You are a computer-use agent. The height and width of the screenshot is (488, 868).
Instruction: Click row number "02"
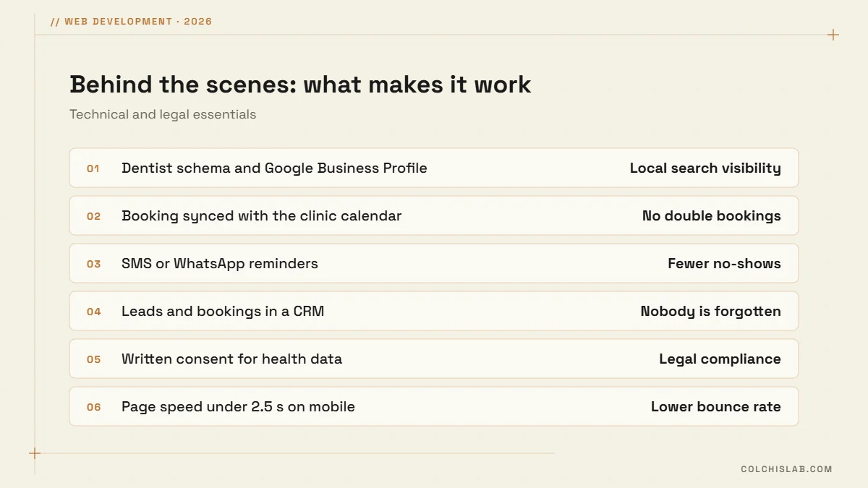point(93,216)
